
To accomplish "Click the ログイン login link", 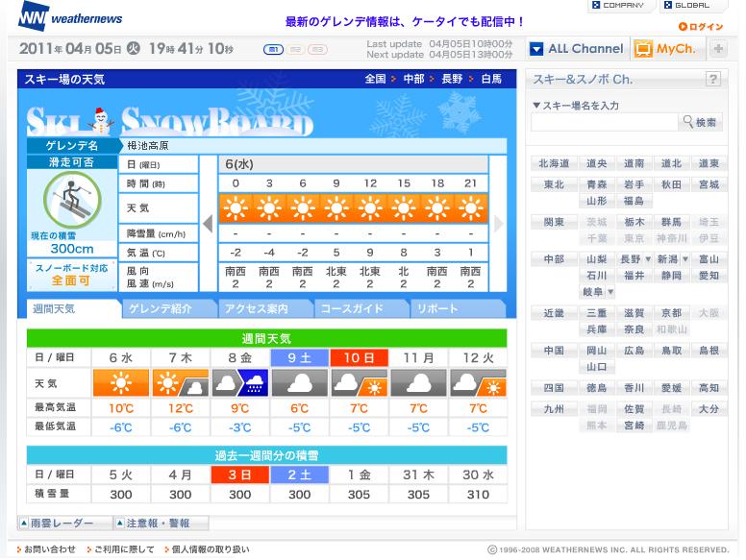I will tap(701, 27).
